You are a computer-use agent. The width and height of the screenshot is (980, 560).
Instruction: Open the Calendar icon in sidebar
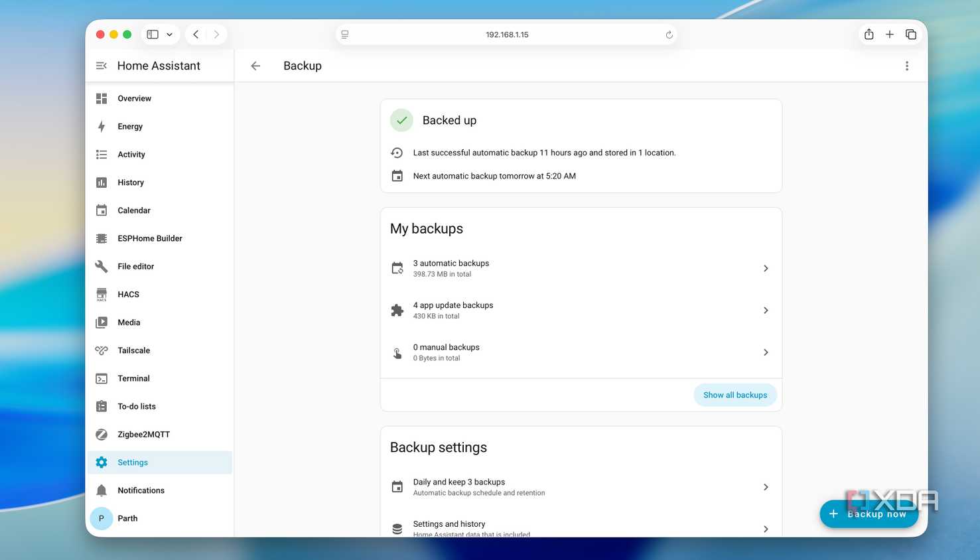102,210
